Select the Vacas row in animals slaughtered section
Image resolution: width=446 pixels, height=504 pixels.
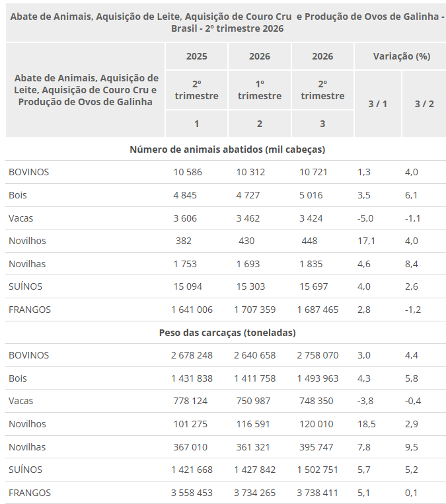(225, 218)
